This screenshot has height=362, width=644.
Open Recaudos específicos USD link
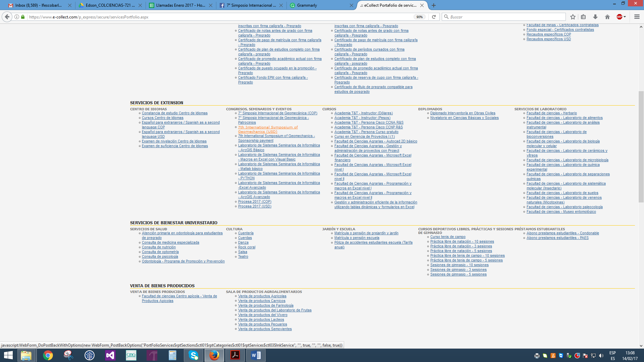pos(548,39)
